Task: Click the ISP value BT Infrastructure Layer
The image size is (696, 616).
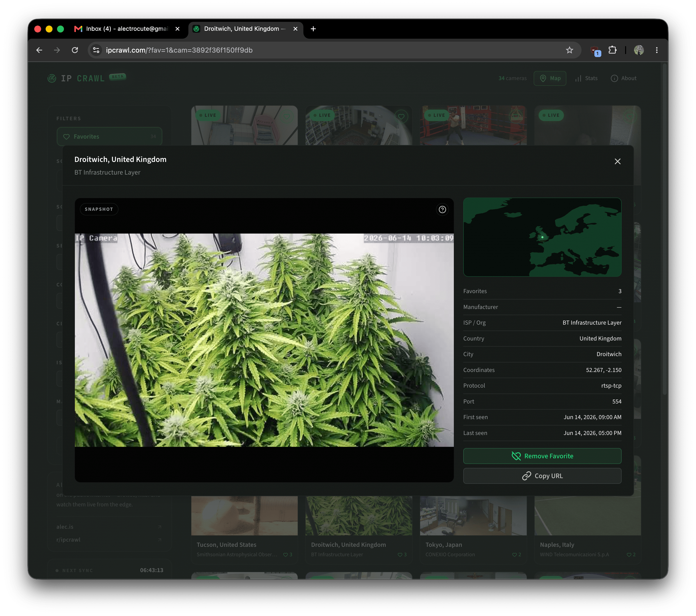Action: click(x=592, y=323)
